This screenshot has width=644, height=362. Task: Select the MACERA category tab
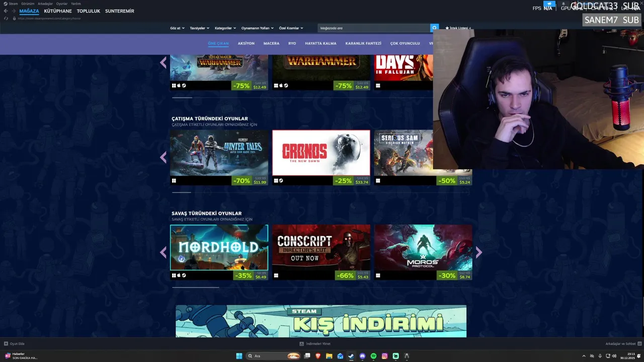tap(271, 43)
